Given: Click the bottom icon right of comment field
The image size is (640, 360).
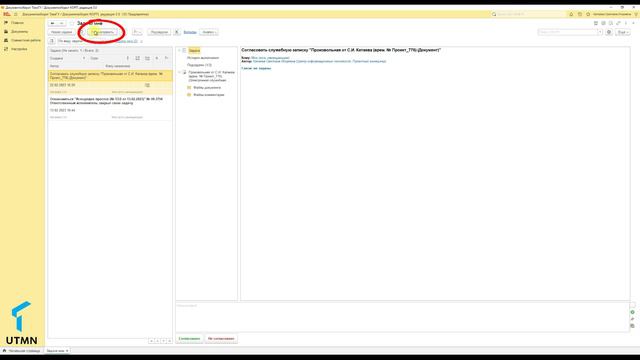Looking at the screenshot, I should (632, 326).
